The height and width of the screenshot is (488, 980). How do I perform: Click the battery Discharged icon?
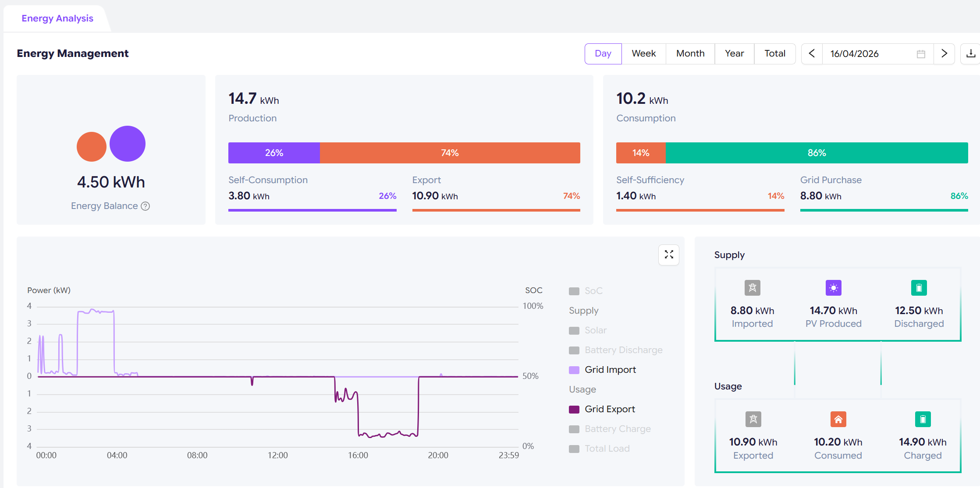pyautogui.click(x=919, y=288)
